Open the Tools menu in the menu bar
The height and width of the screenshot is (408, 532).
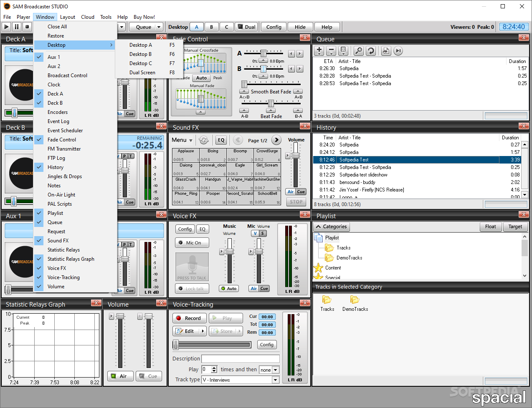[x=106, y=17]
